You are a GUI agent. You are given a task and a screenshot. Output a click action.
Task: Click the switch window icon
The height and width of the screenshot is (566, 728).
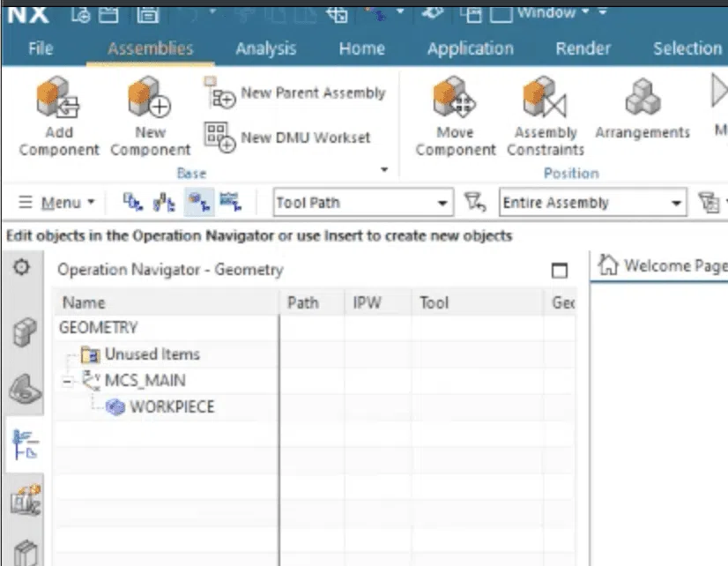pos(471,15)
